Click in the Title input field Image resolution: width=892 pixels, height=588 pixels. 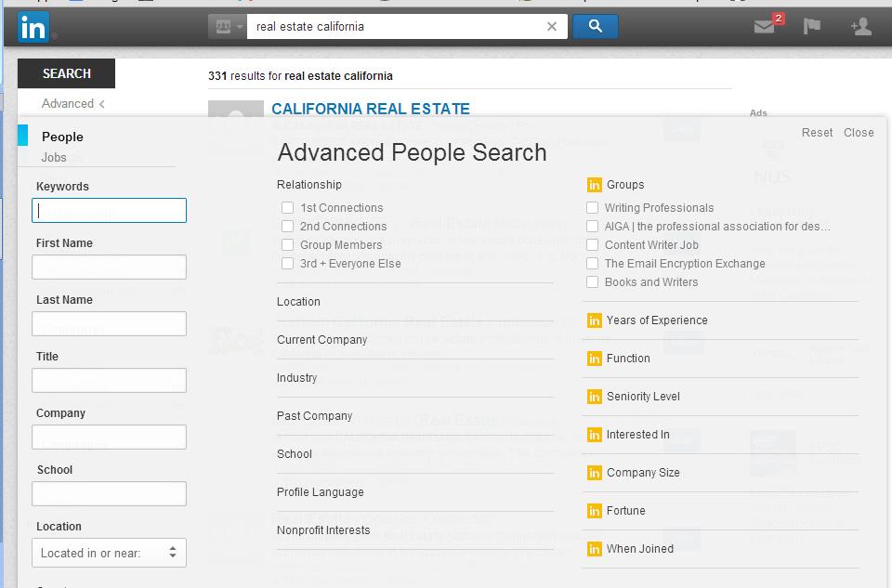(110, 381)
